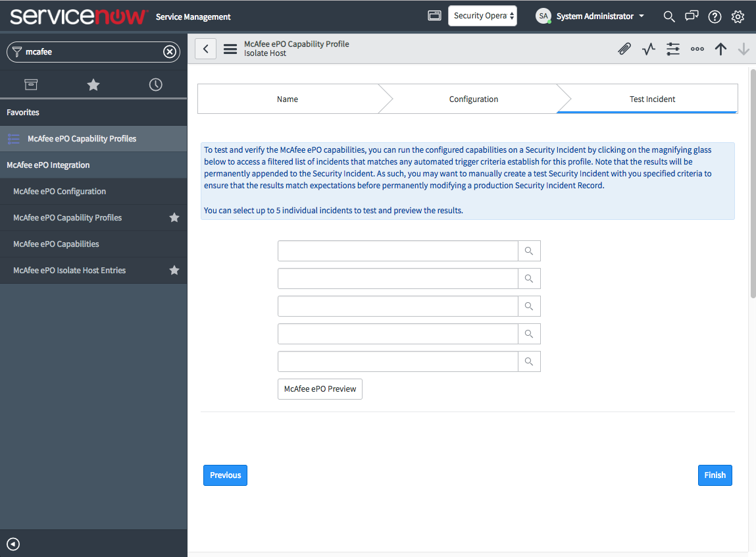
Task: Open the help question mark icon
Action: pyautogui.click(x=715, y=17)
